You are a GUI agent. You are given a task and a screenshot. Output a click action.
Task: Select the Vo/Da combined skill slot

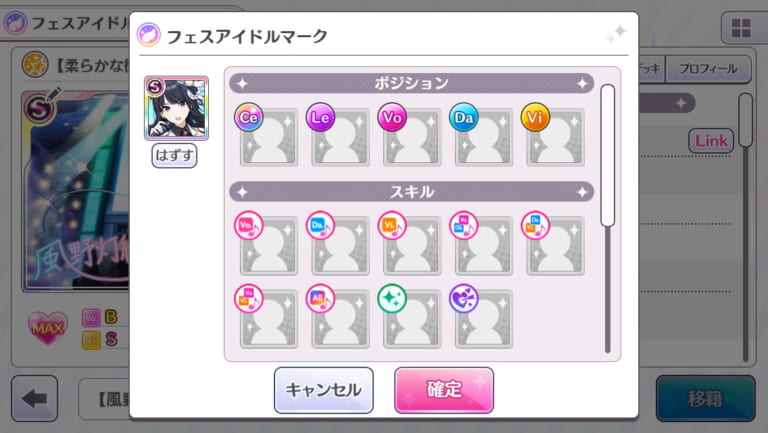(483, 245)
